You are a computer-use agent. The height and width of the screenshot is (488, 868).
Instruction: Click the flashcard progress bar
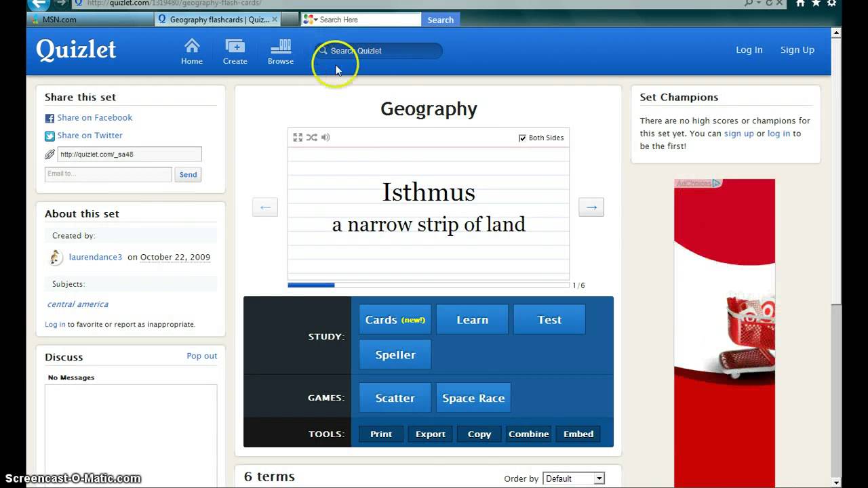(x=429, y=285)
